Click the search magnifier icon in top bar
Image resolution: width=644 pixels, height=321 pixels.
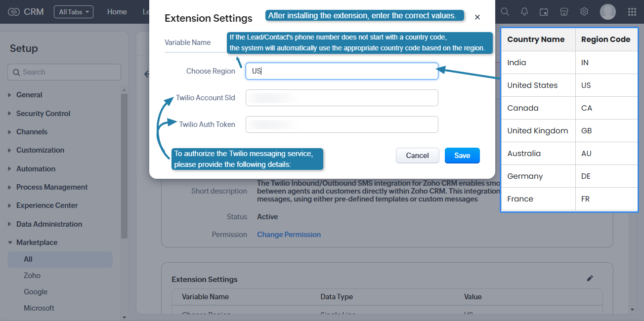pos(505,11)
